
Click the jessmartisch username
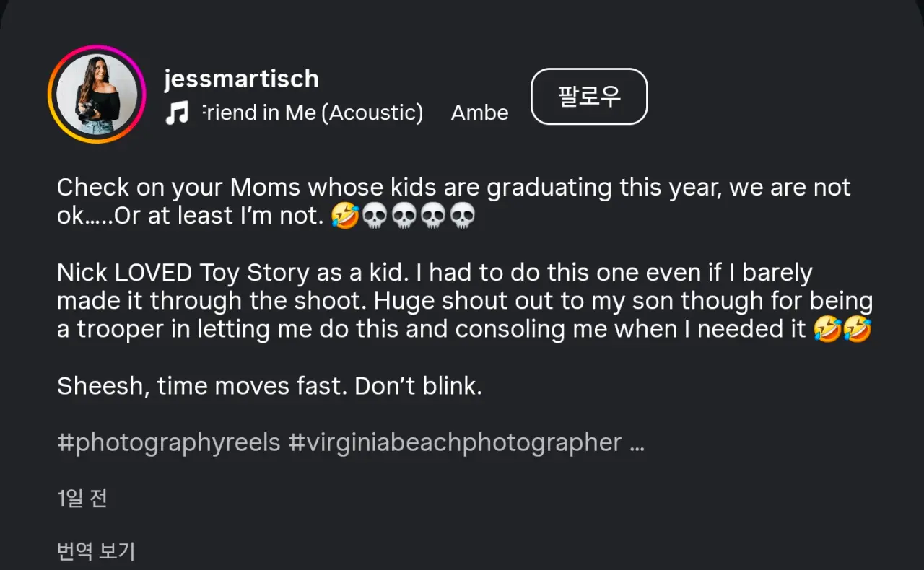(241, 79)
